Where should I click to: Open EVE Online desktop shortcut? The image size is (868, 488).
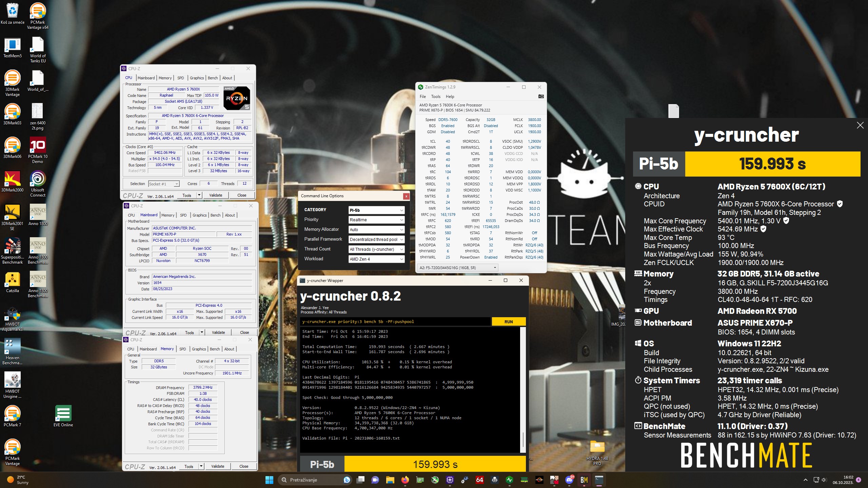[63, 416]
